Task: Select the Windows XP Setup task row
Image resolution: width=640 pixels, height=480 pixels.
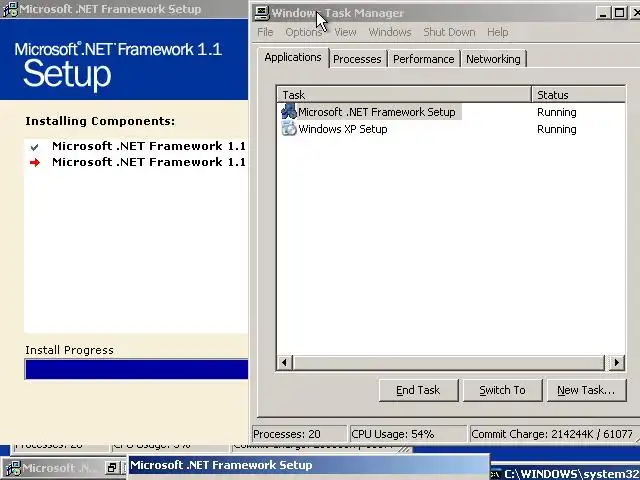Action: [x=451, y=129]
